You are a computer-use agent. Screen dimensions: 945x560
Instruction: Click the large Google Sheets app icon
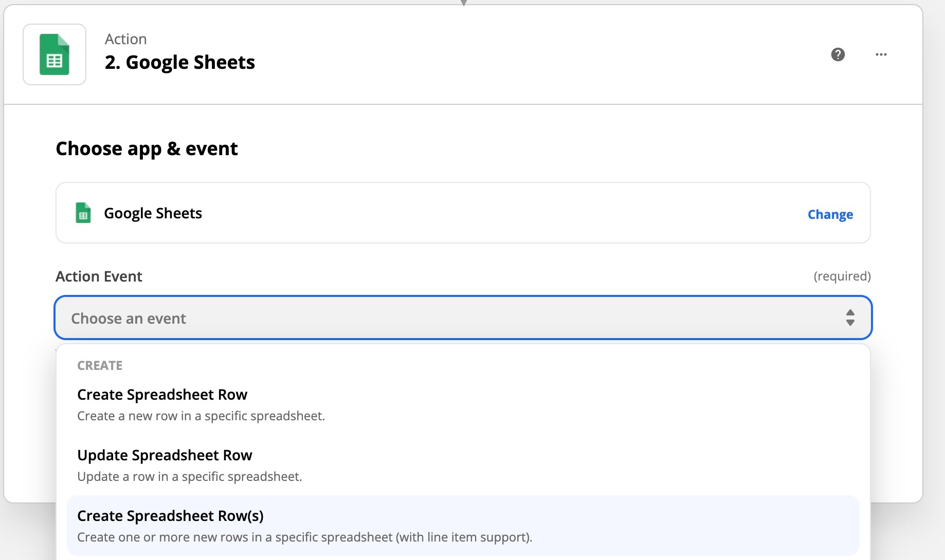click(54, 54)
